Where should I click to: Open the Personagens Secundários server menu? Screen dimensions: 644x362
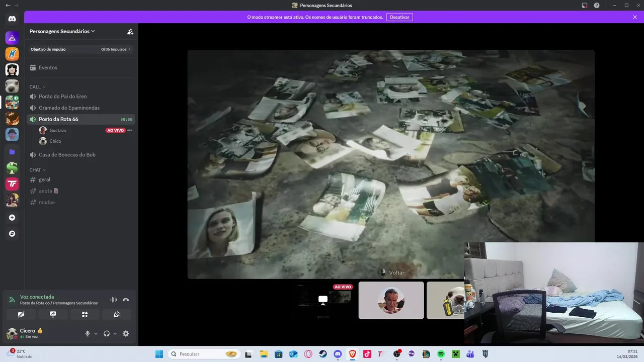(62, 31)
